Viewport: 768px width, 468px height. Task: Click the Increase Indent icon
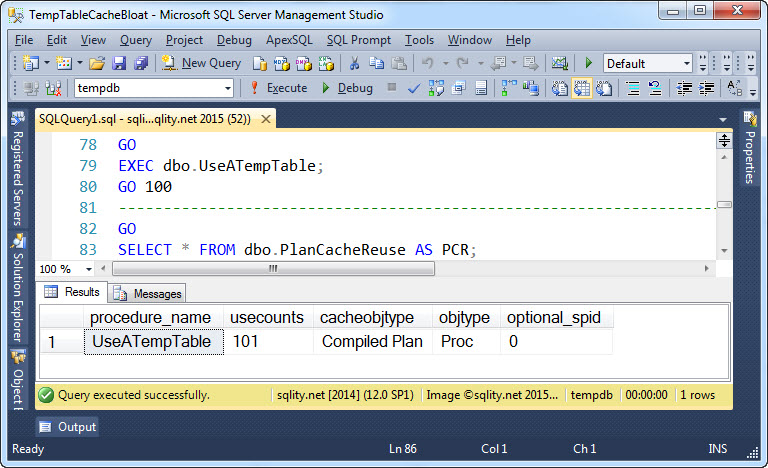706,88
